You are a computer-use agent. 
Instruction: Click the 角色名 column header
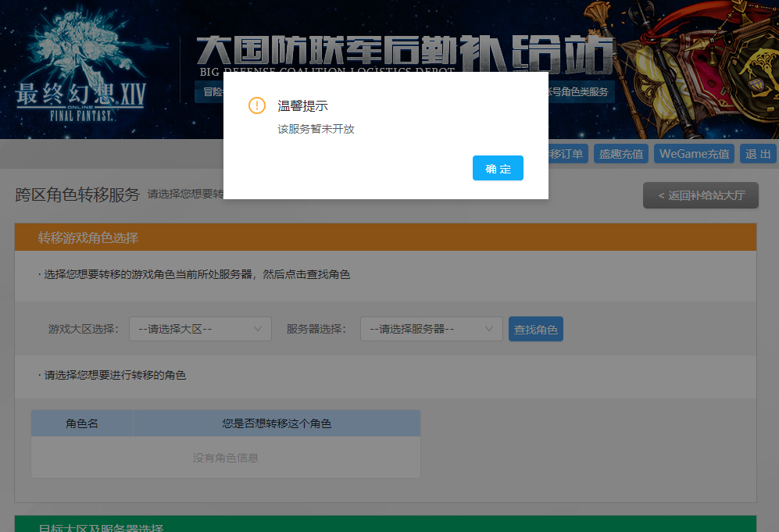coord(82,423)
